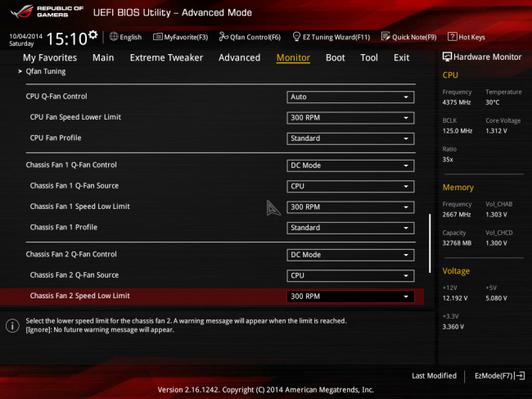Click the 1.312 V core voltage value
Image resolution: width=532 pixels, height=399 pixels.
coord(496,131)
